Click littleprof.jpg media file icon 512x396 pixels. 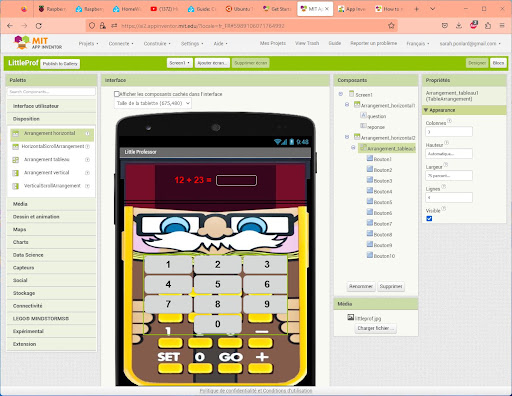tap(350, 317)
